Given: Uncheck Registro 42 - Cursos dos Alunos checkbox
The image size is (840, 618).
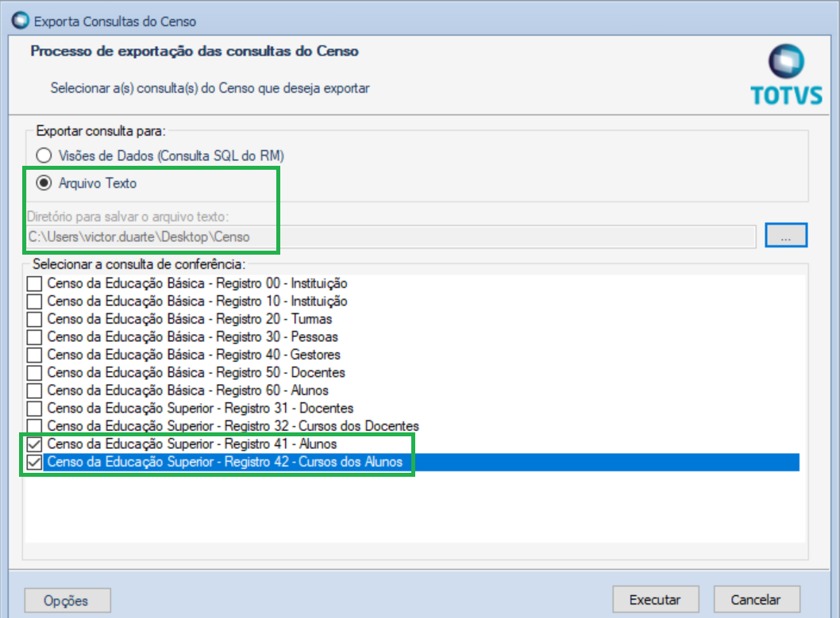Looking at the screenshot, I should point(34,462).
